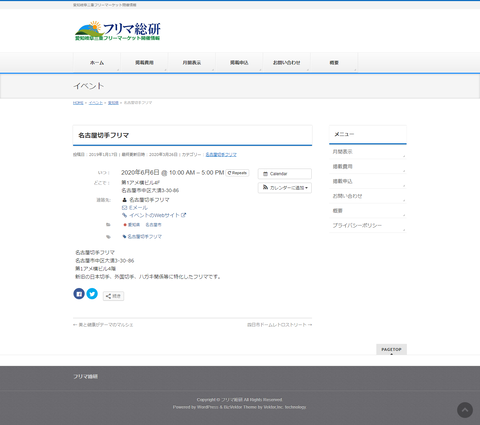The image size is (480, 425).
Task: Select プライバシーポリシー in sidebar menu
Action: [x=368, y=225]
